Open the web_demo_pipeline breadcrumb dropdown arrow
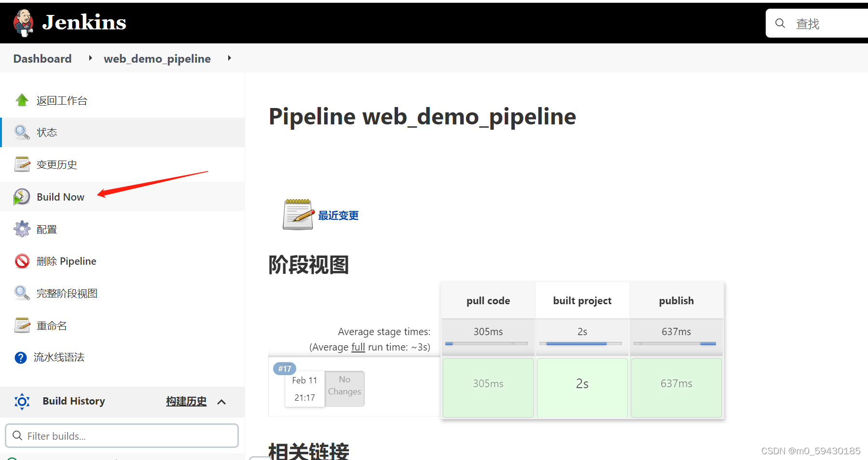 pyautogui.click(x=229, y=58)
